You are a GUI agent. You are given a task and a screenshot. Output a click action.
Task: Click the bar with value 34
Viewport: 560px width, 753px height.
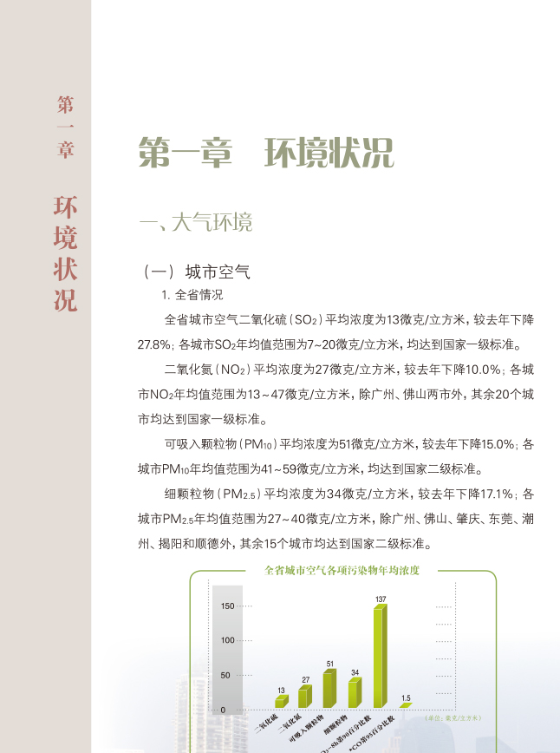[355, 692]
